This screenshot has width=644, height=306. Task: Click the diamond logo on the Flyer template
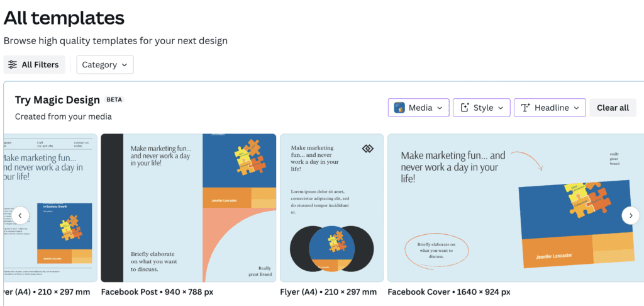tap(368, 149)
